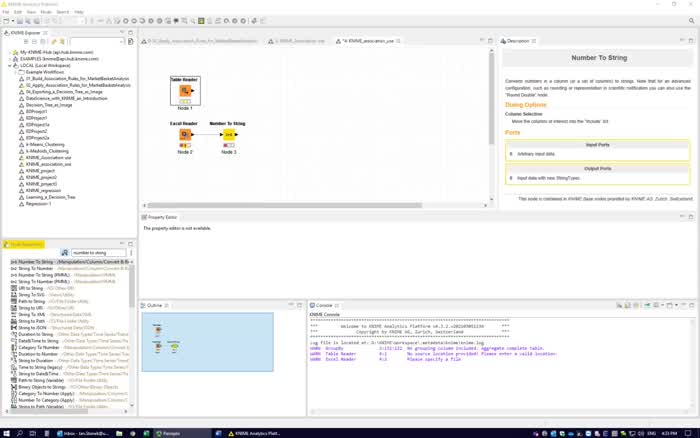Open the Help menu
Viewport: 700px width, 438px height.
point(79,12)
